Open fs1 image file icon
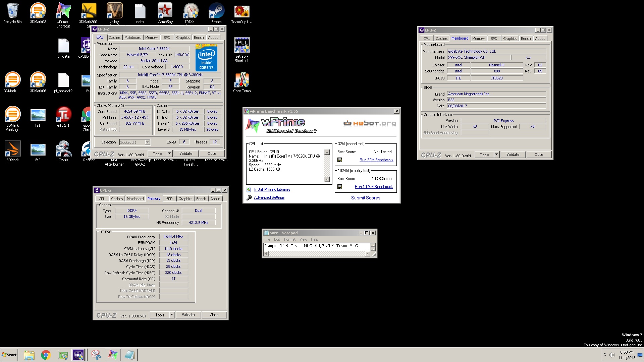 [x=38, y=117]
